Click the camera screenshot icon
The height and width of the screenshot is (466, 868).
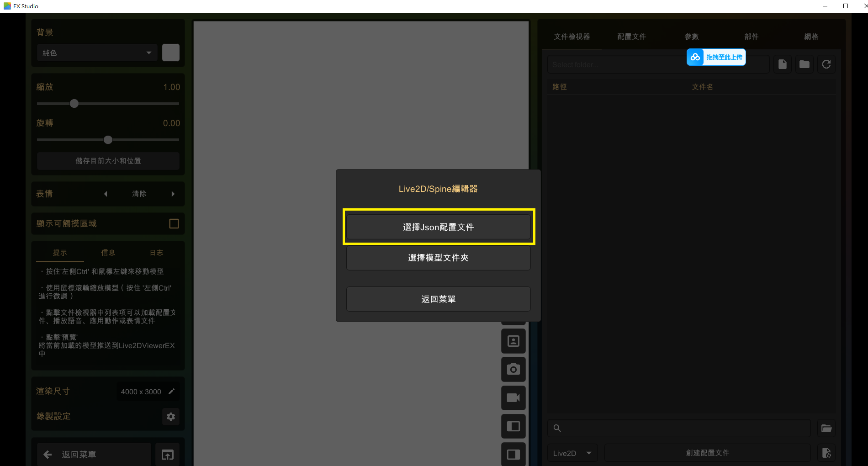513,369
